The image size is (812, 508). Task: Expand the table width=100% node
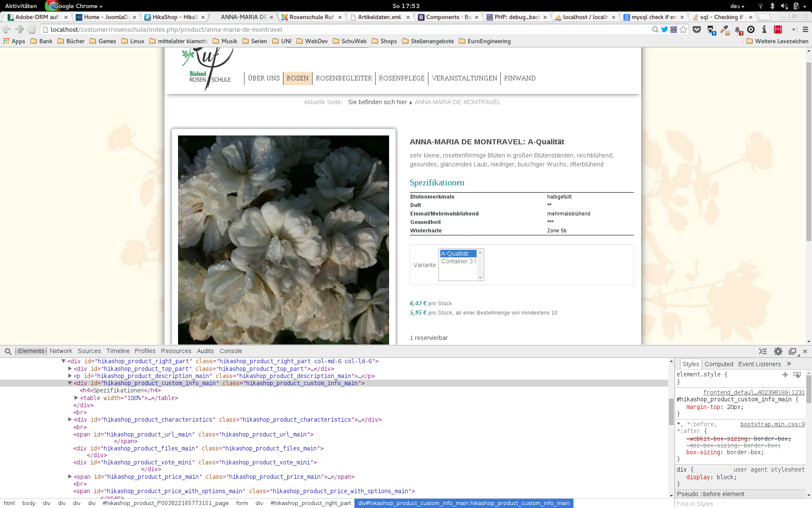pos(76,398)
